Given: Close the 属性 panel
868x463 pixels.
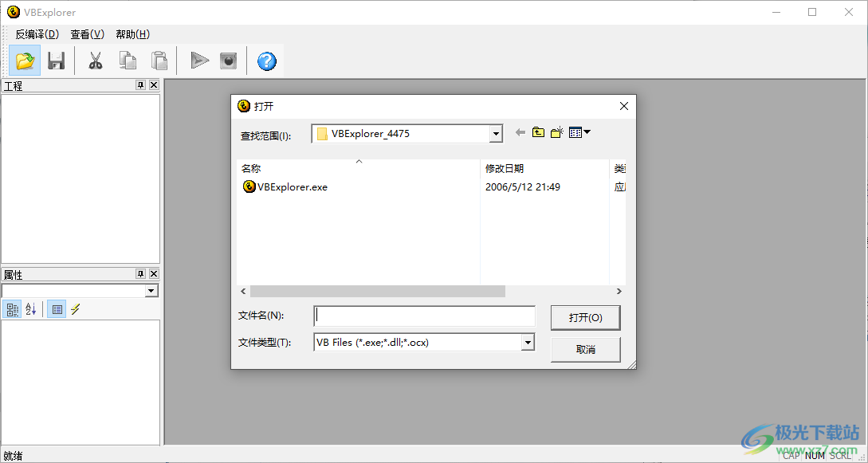Looking at the screenshot, I should (154, 274).
